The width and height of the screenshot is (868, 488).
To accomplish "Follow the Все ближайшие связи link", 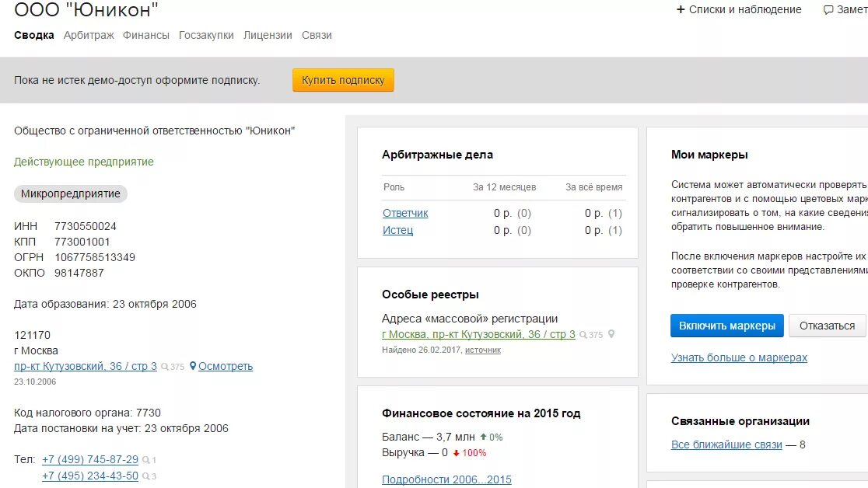I will click(726, 444).
